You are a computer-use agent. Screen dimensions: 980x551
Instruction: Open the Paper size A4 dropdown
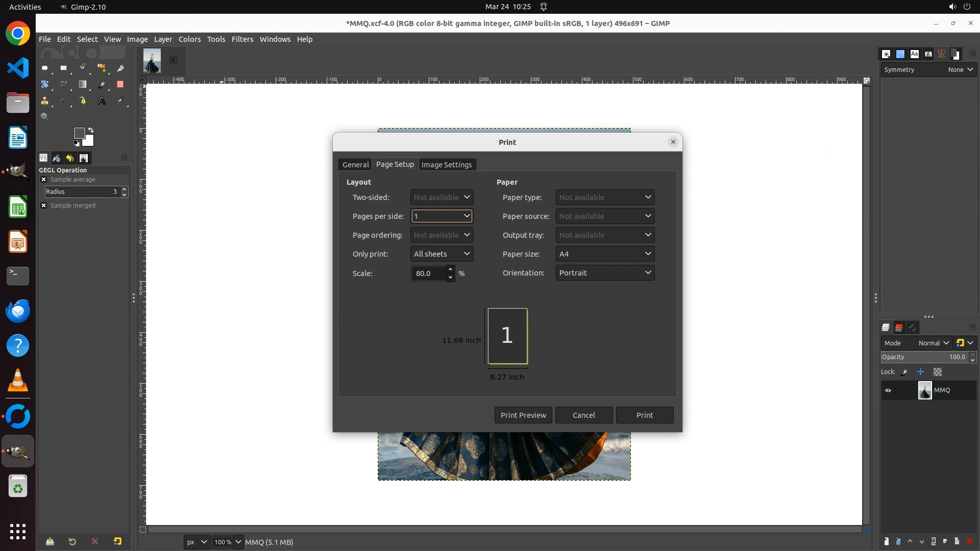click(x=605, y=254)
